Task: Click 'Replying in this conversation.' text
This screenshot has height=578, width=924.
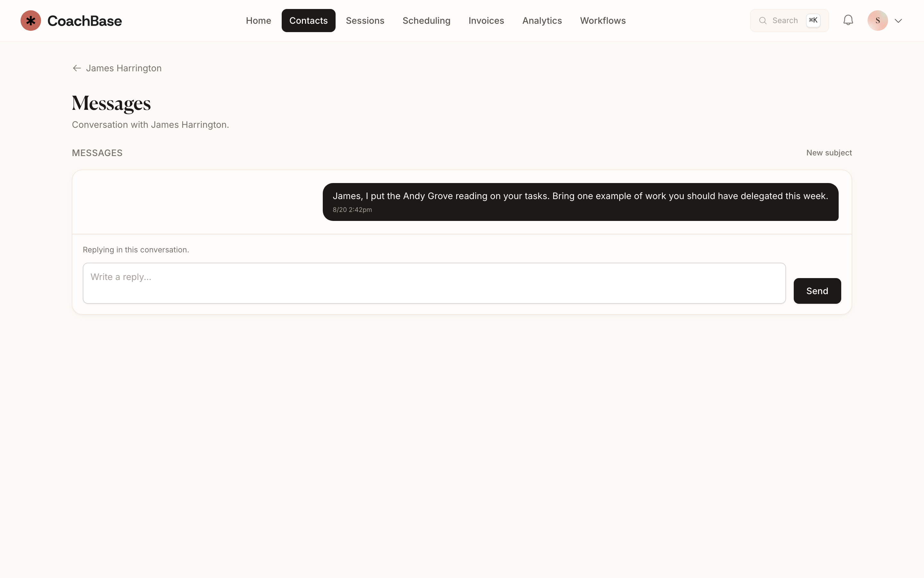Action: (x=136, y=250)
